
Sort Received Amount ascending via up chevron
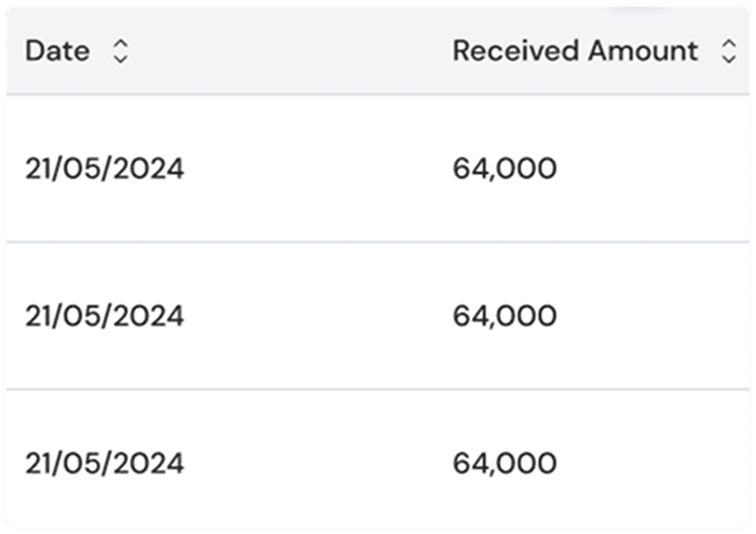point(729,44)
